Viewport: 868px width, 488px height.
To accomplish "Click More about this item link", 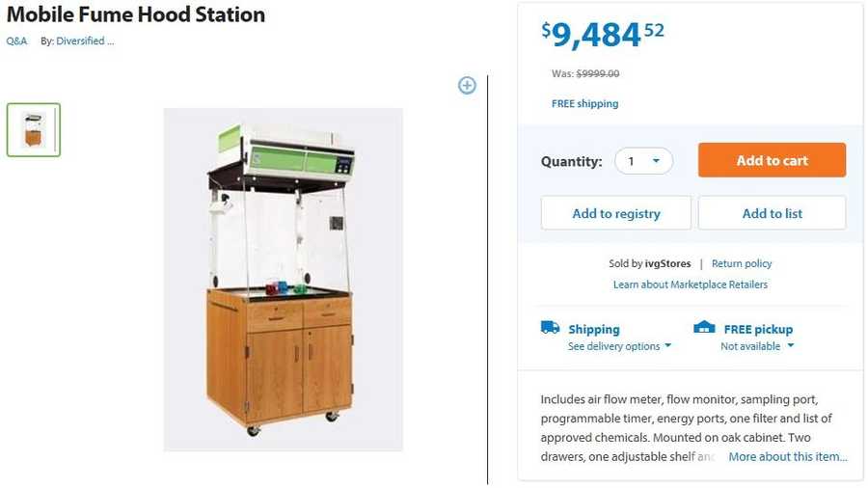I will point(787,457).
